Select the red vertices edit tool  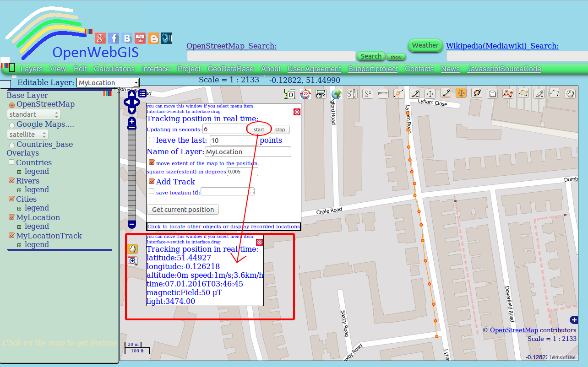click(x=508, y=94)
